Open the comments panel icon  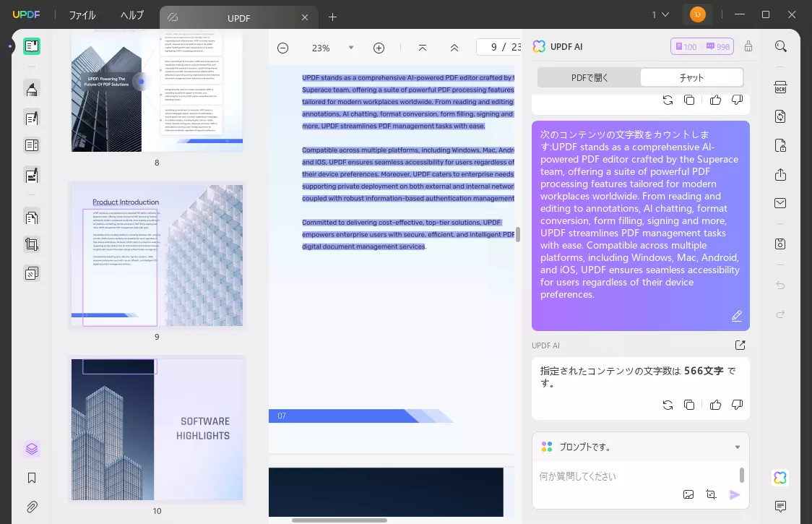[780, 506]
